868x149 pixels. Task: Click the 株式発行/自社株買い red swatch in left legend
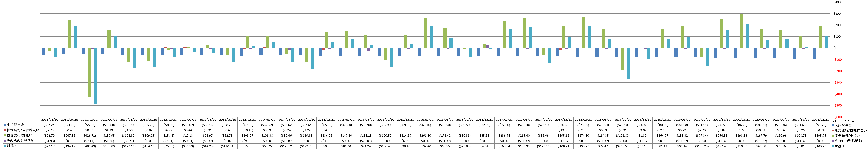(x=5, y=130)
